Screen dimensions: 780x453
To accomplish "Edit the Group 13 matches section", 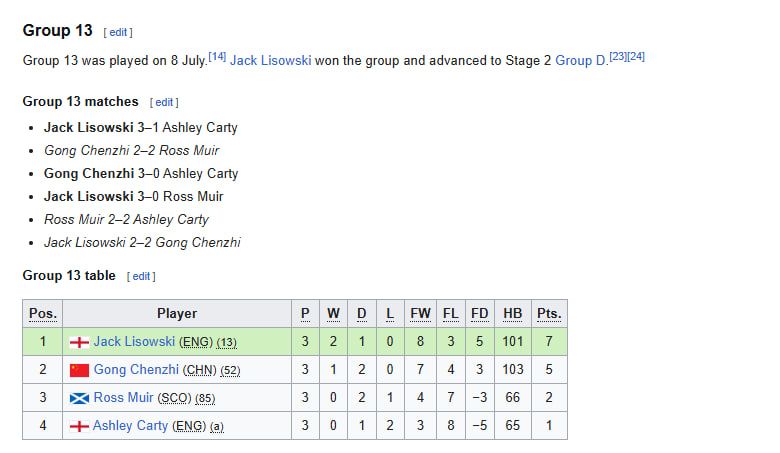I will tap(164, 102).
